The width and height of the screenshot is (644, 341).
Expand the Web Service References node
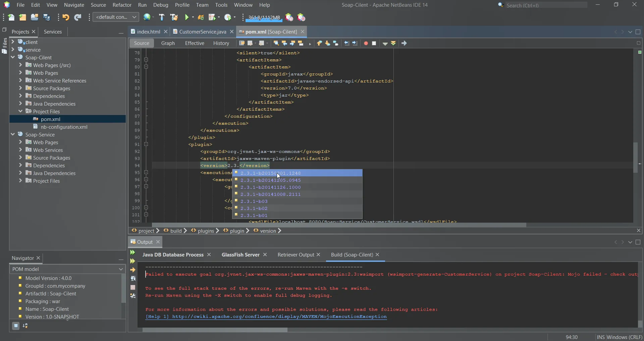click(20, 80)
